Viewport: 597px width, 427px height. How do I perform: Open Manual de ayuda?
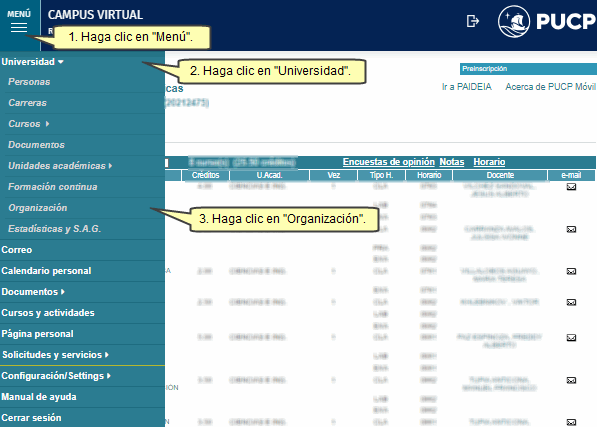click(39, 397)
